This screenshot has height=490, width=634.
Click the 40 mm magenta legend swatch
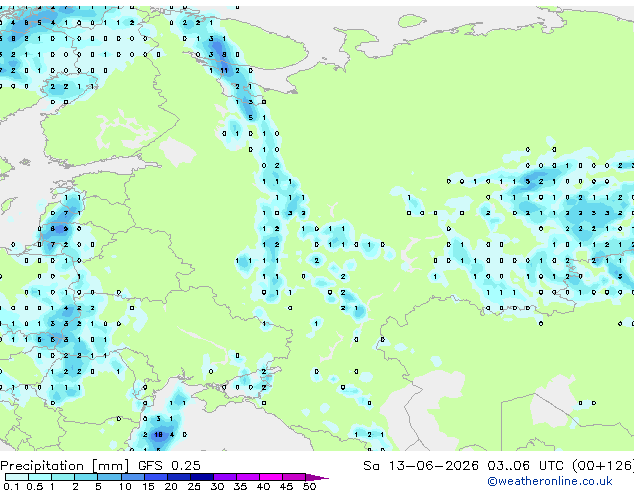[x=271, y=477]
